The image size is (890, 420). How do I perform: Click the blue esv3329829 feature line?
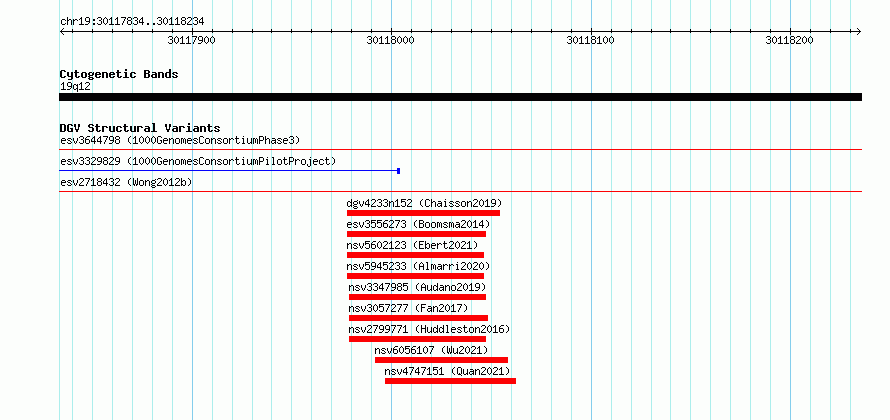228,171
